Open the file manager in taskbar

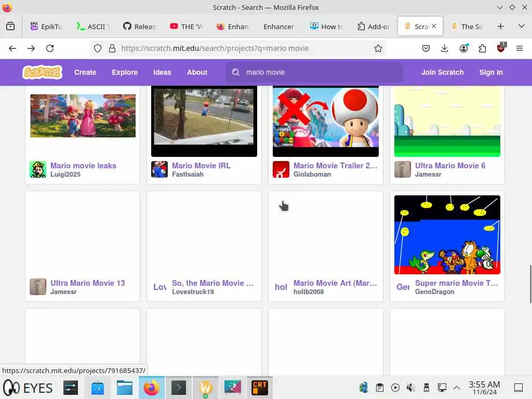pos(125,388)
